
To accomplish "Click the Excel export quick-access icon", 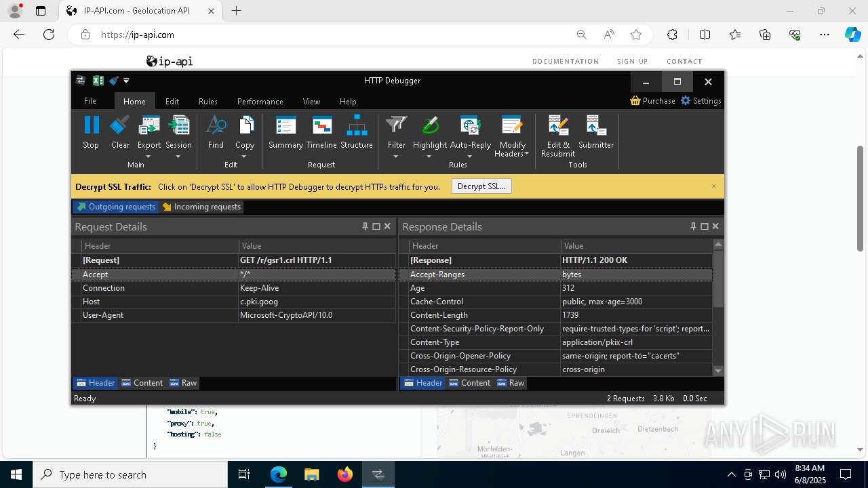I will point(98,81).
